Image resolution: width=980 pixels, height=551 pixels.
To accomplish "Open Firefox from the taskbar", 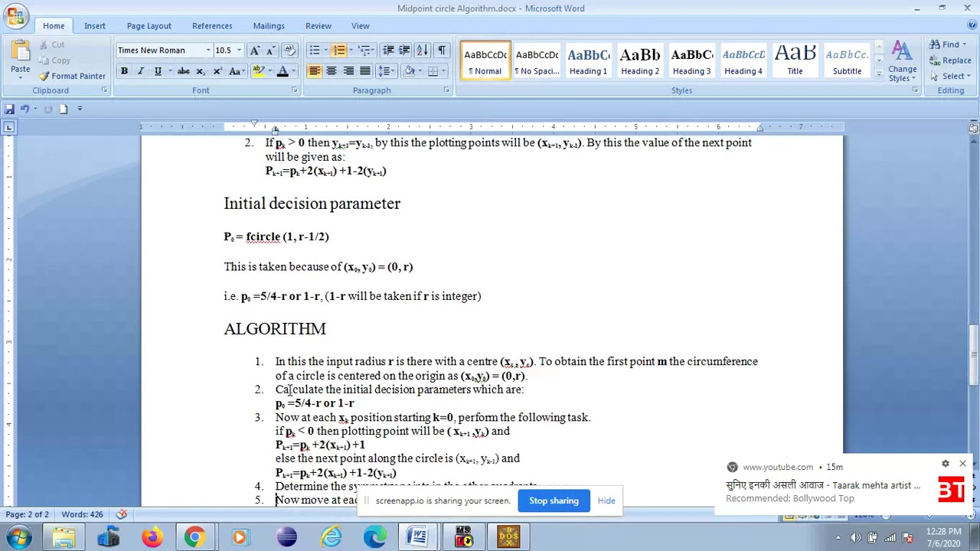I will pyautogui.click(x=152, y=537).
